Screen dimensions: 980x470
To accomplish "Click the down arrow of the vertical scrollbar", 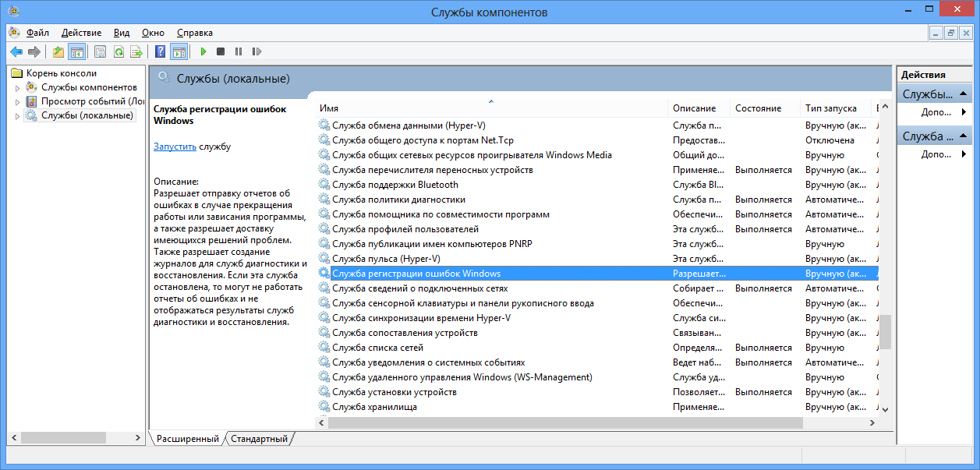I will coord(885,409).
